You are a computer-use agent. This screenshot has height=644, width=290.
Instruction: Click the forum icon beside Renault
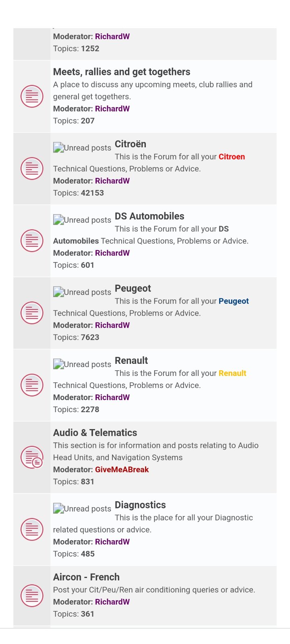(32, 385)
